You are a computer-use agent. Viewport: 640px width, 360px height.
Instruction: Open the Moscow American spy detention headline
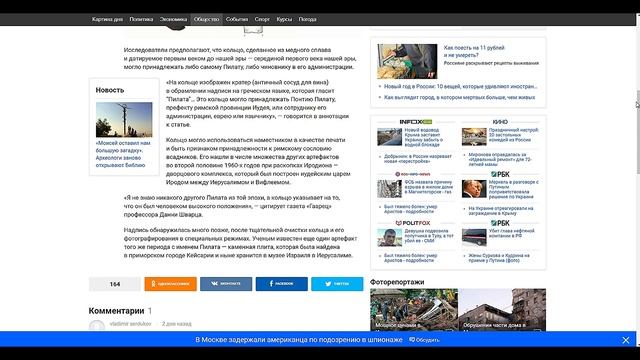(x=299, y=340)
